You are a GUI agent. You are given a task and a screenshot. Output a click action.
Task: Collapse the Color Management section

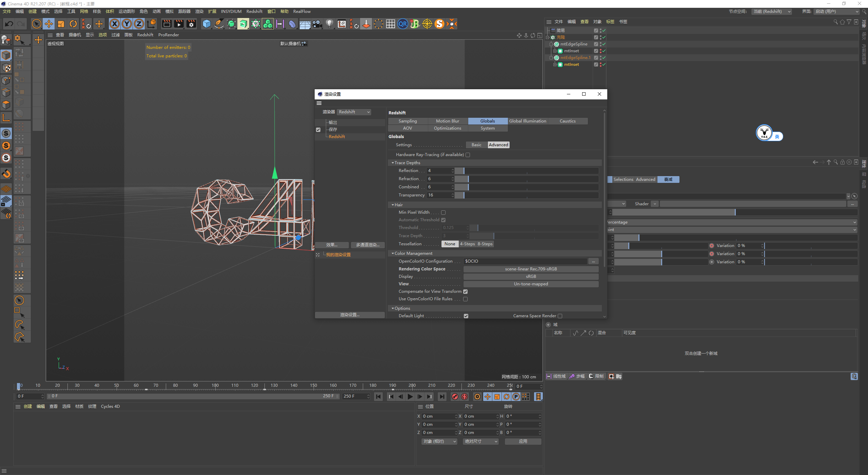[x=393, y=253]
